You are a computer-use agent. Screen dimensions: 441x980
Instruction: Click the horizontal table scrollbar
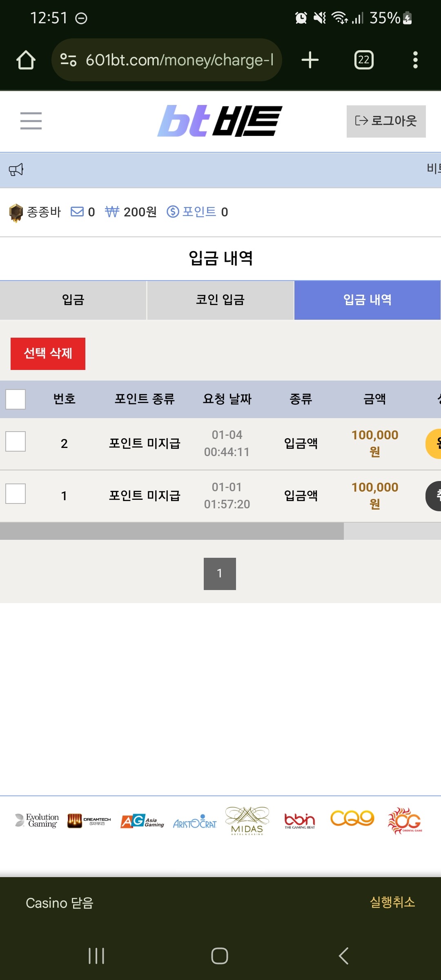172,531
